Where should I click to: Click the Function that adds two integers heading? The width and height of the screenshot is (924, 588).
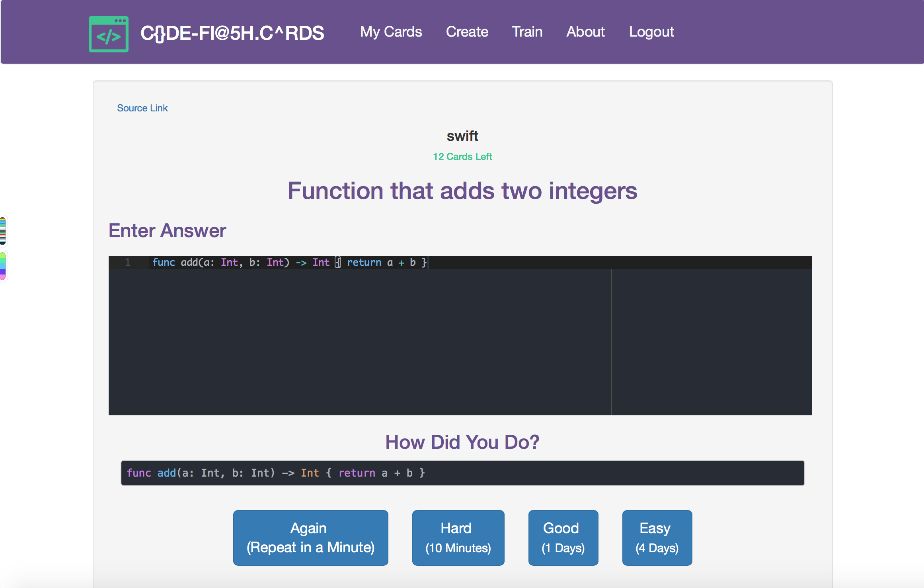(462, 191)
